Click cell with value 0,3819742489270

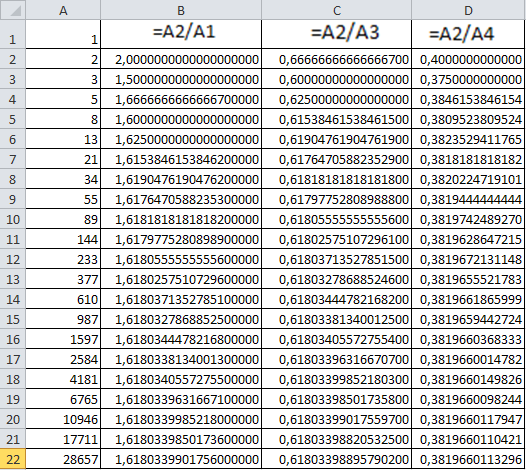pos(468,219)
